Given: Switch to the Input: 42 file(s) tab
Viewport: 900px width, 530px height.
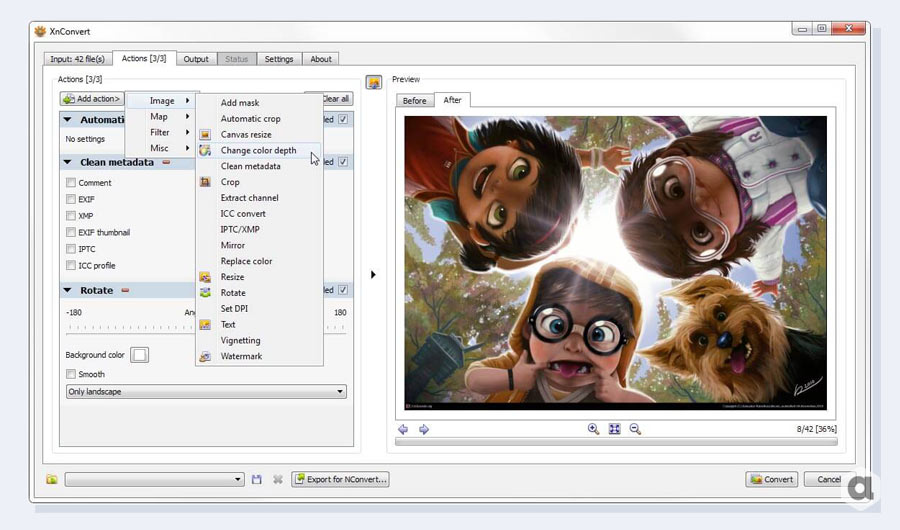Looking at the screenshot, I should (x=77, y=59).
